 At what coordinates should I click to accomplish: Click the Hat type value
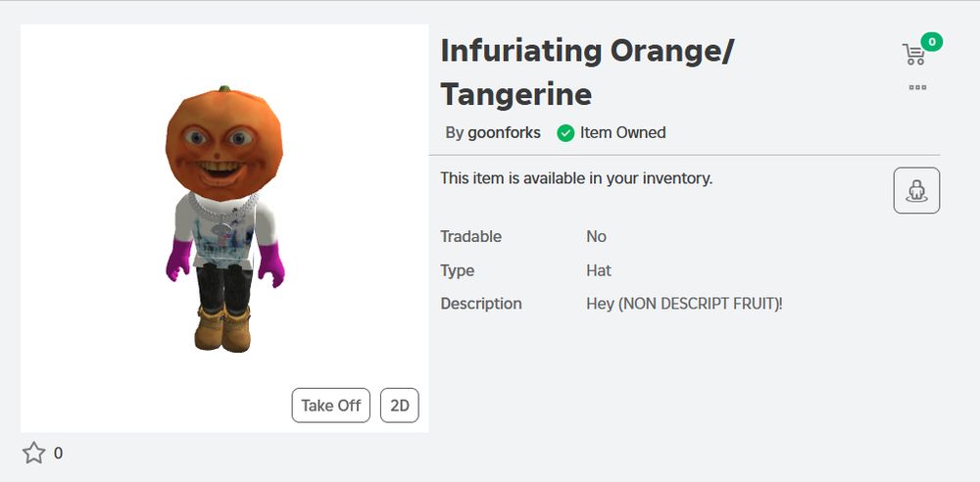(599, 270)
